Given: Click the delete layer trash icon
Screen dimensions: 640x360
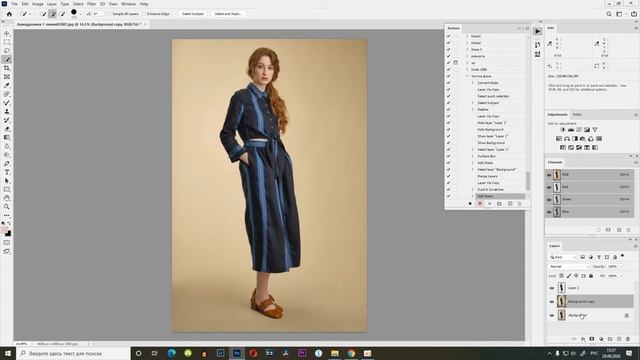Looking at the screenshot, I should coord(628,339).
